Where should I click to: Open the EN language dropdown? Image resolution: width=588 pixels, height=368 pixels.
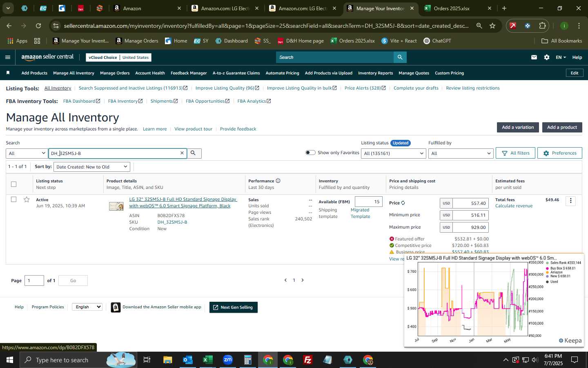[561, 57]
